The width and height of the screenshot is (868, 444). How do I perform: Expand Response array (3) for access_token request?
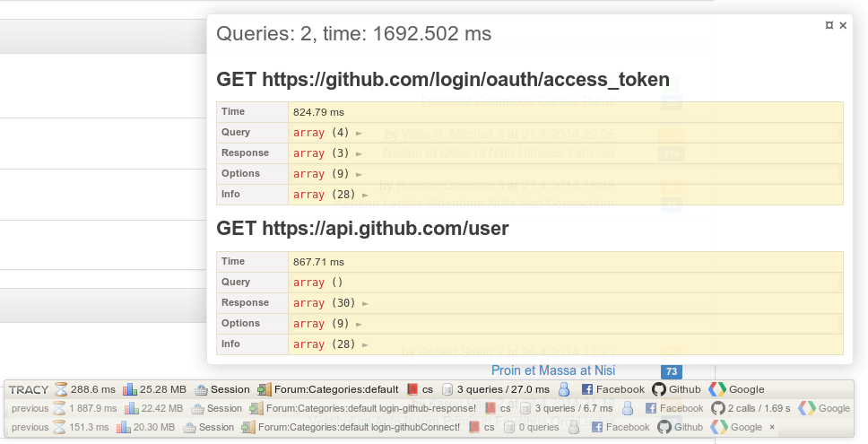click(x=327, y=153)
